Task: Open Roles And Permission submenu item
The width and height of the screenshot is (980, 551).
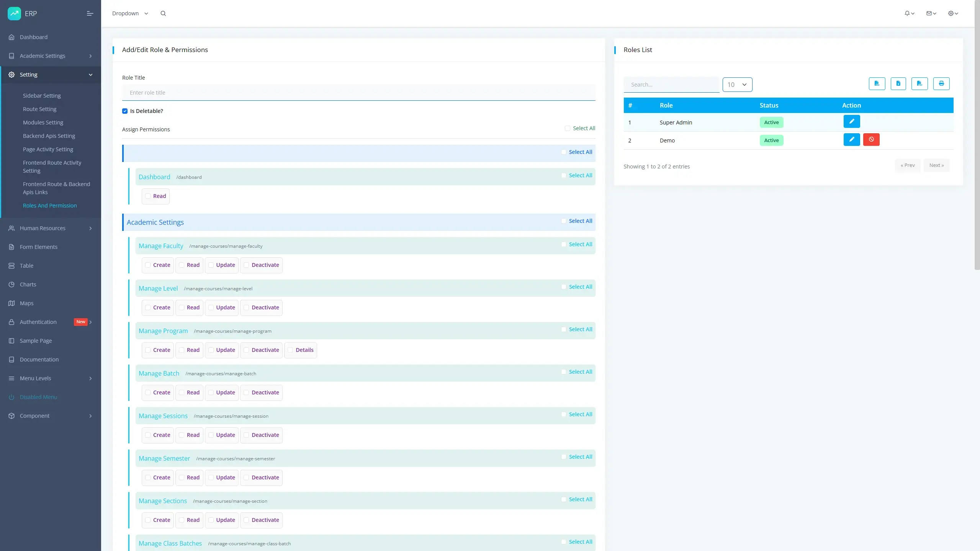Action: coord(50,206)
